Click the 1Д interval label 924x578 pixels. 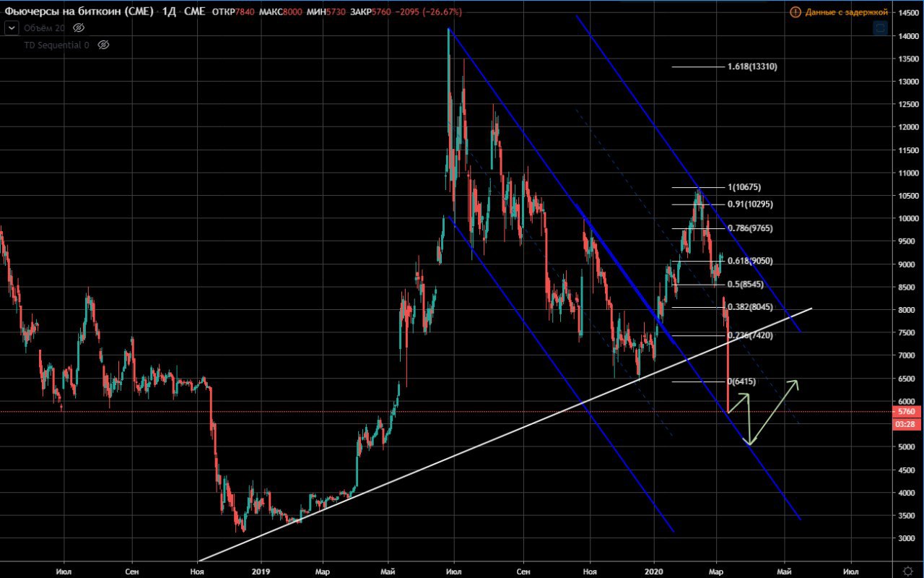169,12
